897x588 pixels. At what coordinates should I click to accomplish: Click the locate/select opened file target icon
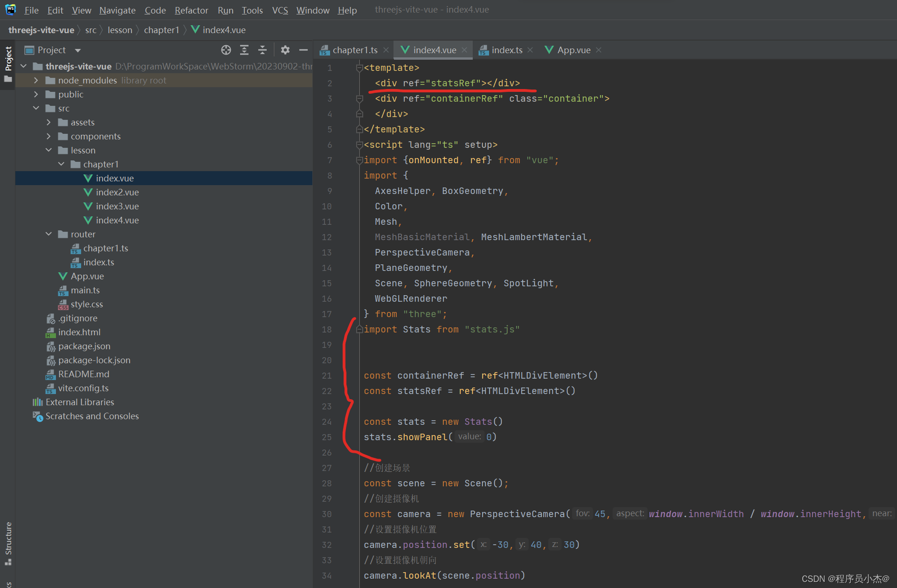tap(226, 50)
